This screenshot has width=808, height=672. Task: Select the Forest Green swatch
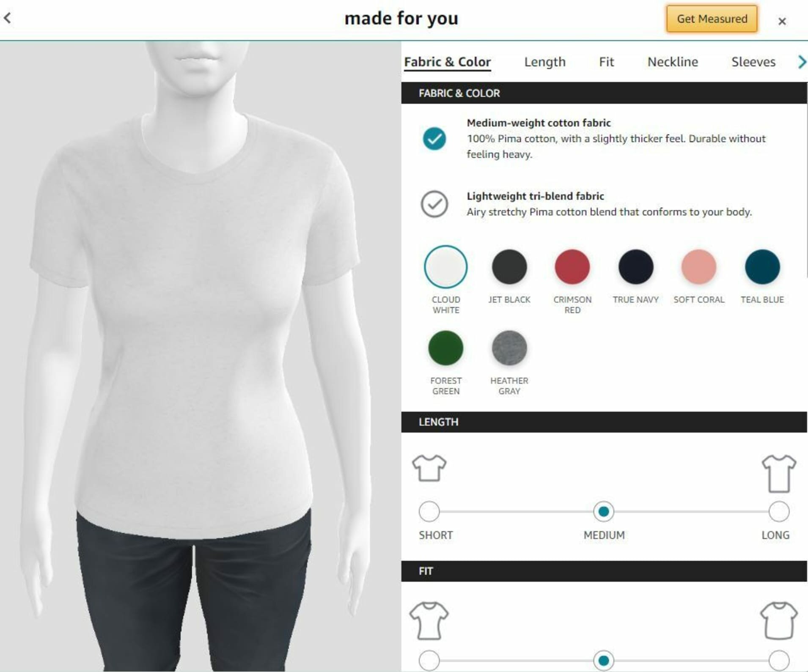tap(445, 348)
